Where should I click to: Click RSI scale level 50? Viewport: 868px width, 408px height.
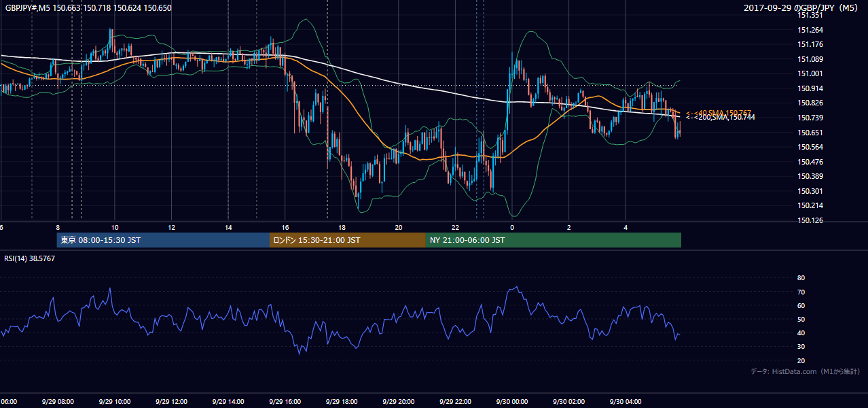tap(801, 319)
